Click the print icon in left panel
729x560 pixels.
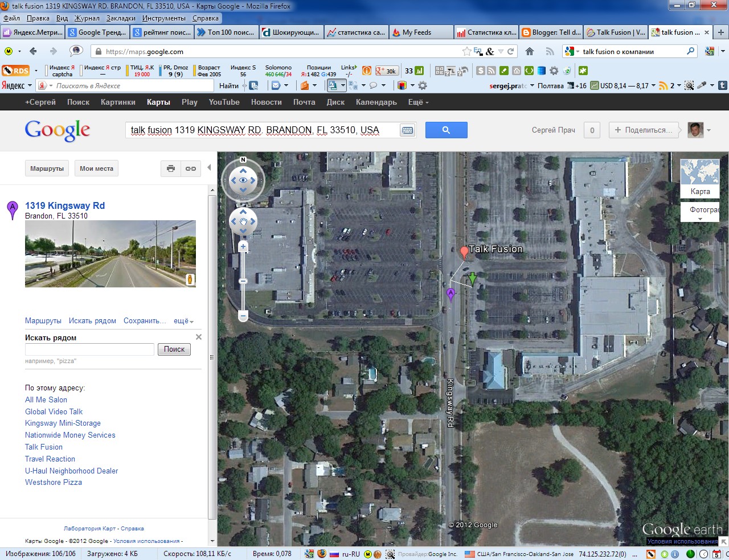pyautogui.click(x=170, y=168)
